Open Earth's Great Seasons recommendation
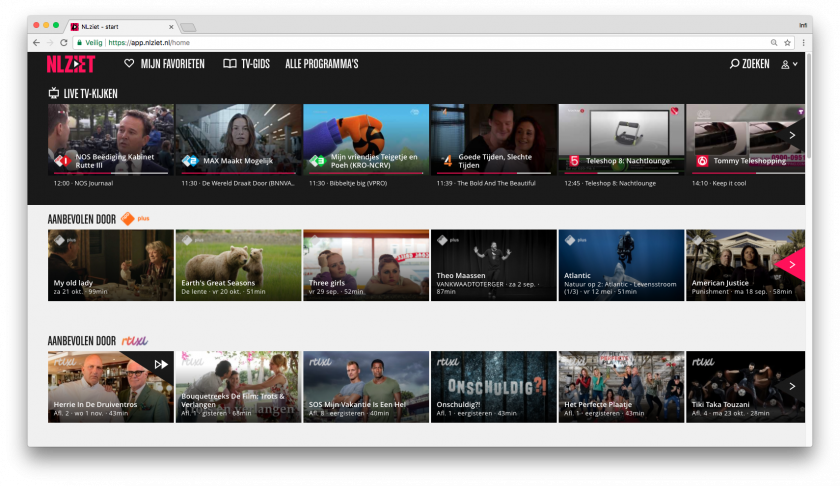The image size is (840, 486). (x=238, y=265)
